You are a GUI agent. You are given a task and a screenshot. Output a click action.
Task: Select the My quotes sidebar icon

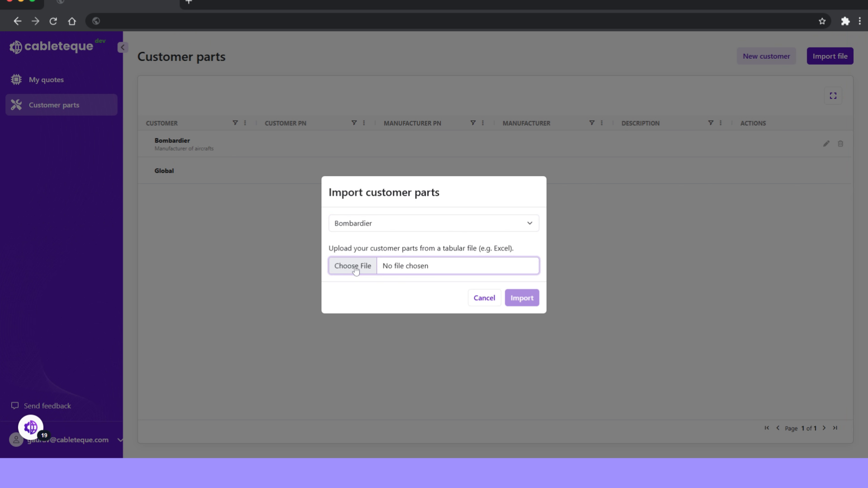[x=16, y=80]
